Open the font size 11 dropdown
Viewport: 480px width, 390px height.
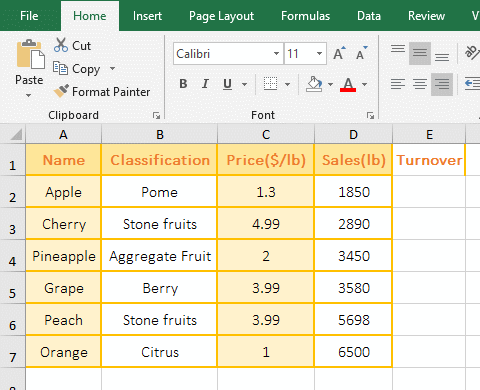click(x=319, y=53)
